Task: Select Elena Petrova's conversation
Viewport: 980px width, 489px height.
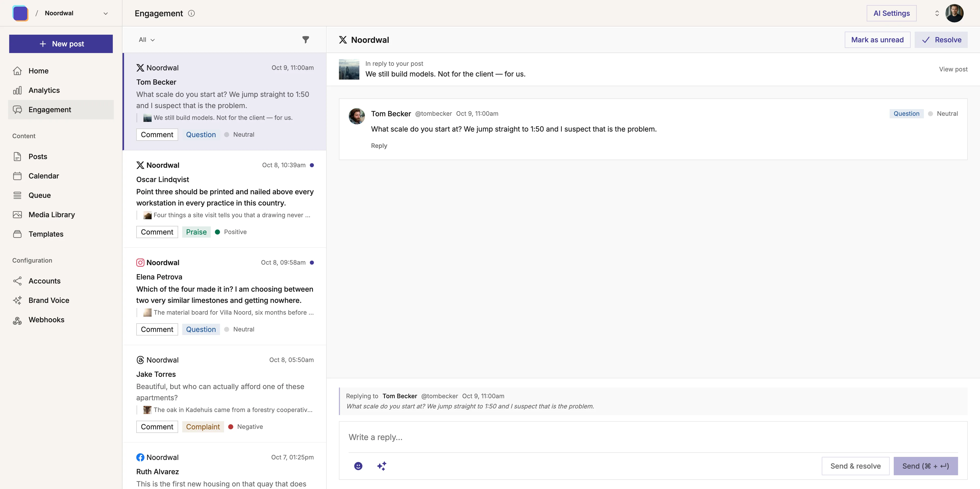Action: tap(225, 296)
